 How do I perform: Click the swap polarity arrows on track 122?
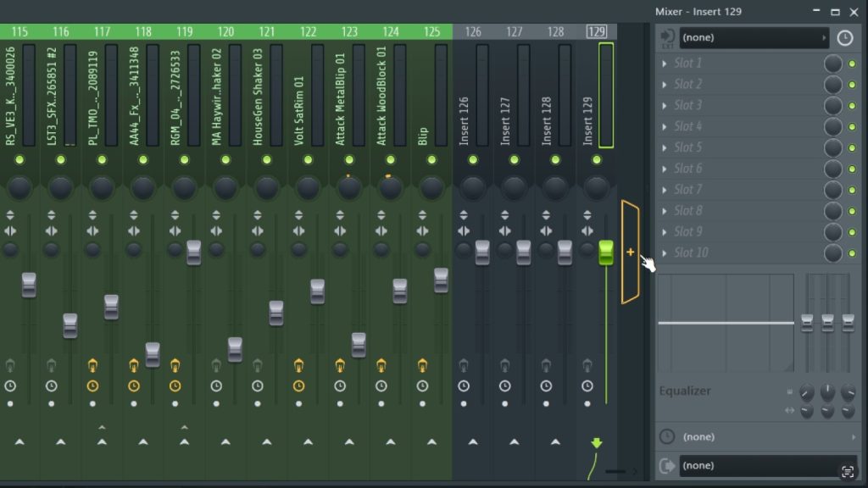pyautogui.click(x=299, y=214)
